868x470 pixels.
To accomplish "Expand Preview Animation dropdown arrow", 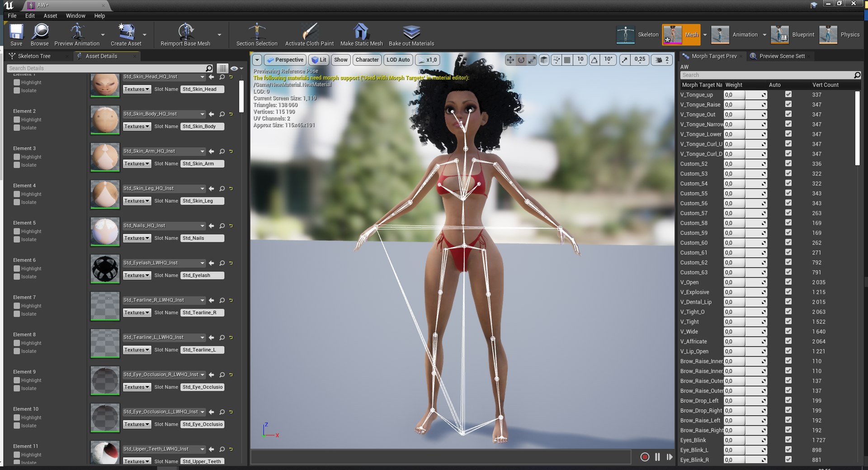I will coord(103,35).
